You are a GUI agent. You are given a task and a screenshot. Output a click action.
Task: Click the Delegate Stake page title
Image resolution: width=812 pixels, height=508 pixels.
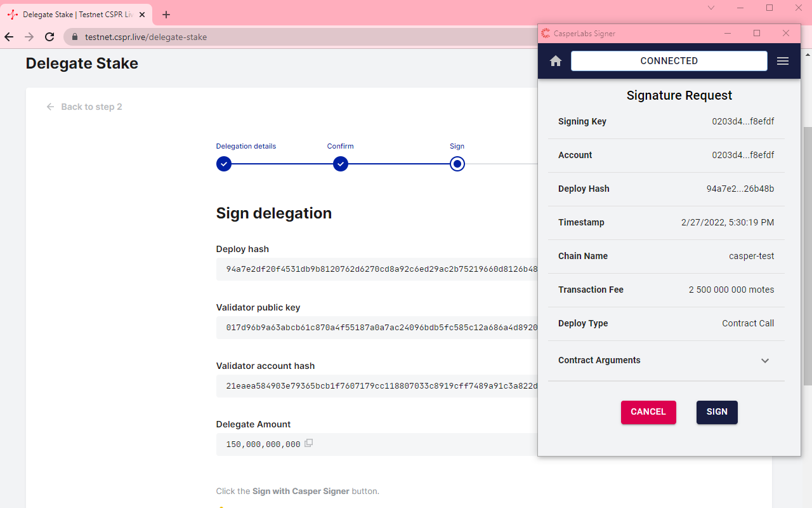[82, 63]
